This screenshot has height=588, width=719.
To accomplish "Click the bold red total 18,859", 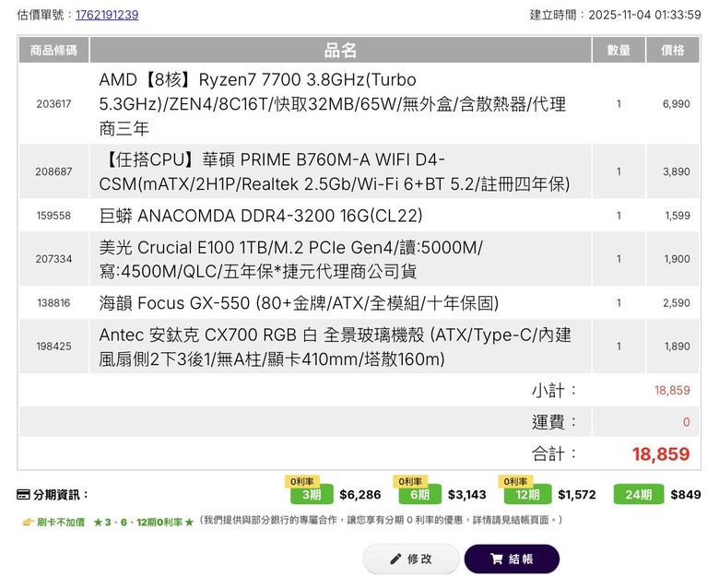I will tap(661, 454).
